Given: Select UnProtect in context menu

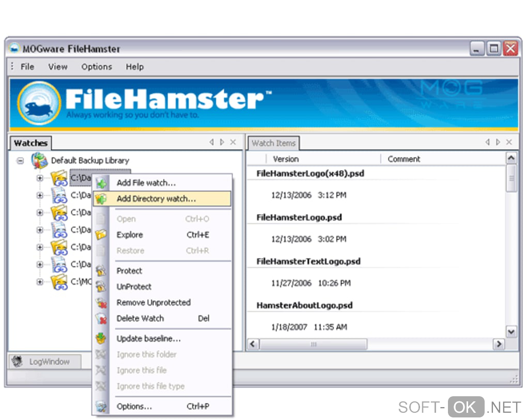Looking at the screenshot, I should click(x=162, y=287).
